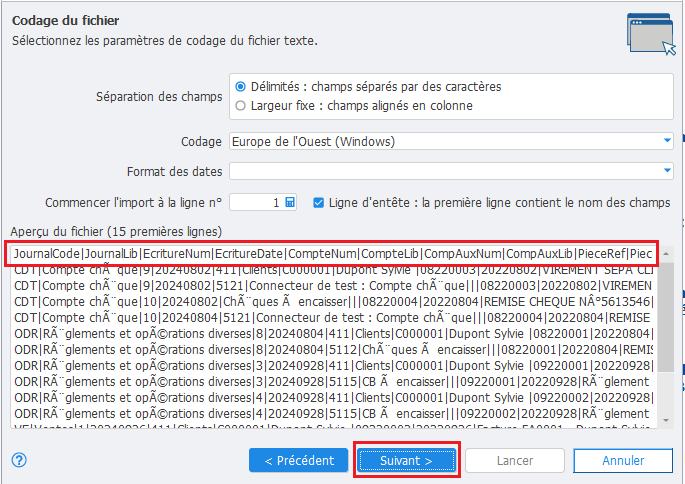Click preview line with REMISE CHEQUE N°5613546
685x484 pixels.
click(x=333, y=302)
